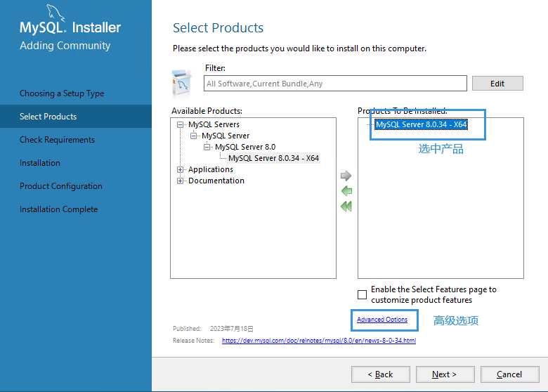The width and height of the screenshot is (548, 392).
Task: Expand the Applications tree node
Action: [180, 169]
